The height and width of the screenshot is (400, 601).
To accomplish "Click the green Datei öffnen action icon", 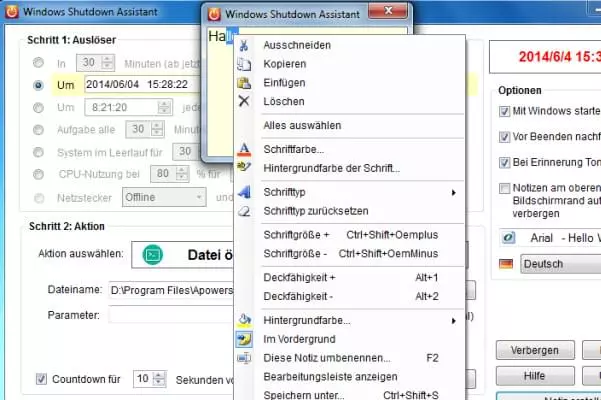I will pyautogui.click(x=153, y=254).
